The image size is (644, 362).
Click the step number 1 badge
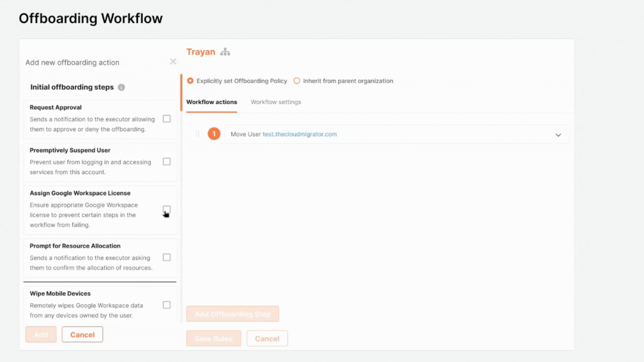(214, 134)
